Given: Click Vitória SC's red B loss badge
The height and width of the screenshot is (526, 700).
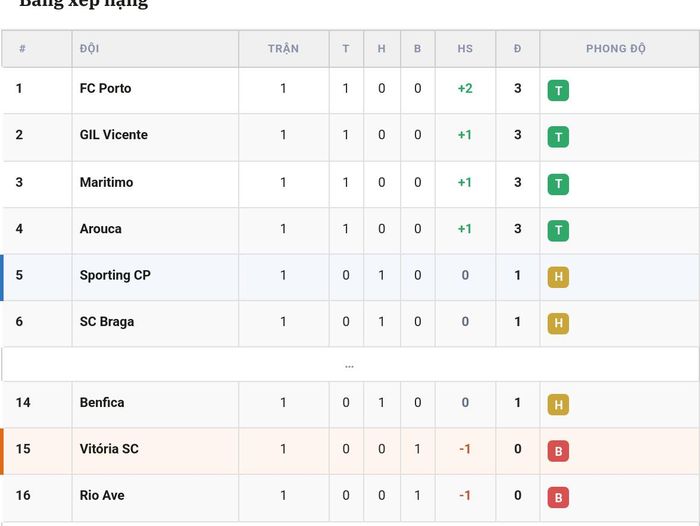Looking at the screenshot, I should pyautogui.click(x=558, y=451).
